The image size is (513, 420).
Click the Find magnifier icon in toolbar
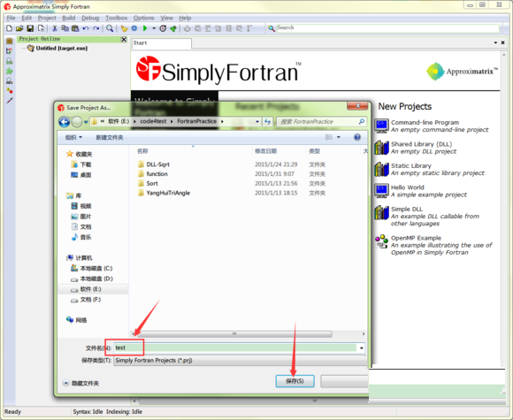click(110, 28)
